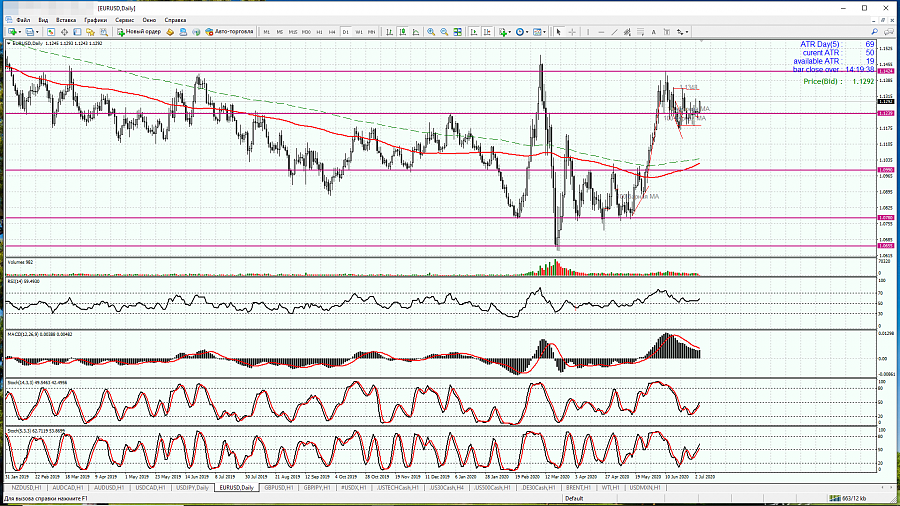Image resolution: width=900 pixels, height=506 pixels.
Task: Select the Equidistant Channel tool
Action: tap(627, 32)
